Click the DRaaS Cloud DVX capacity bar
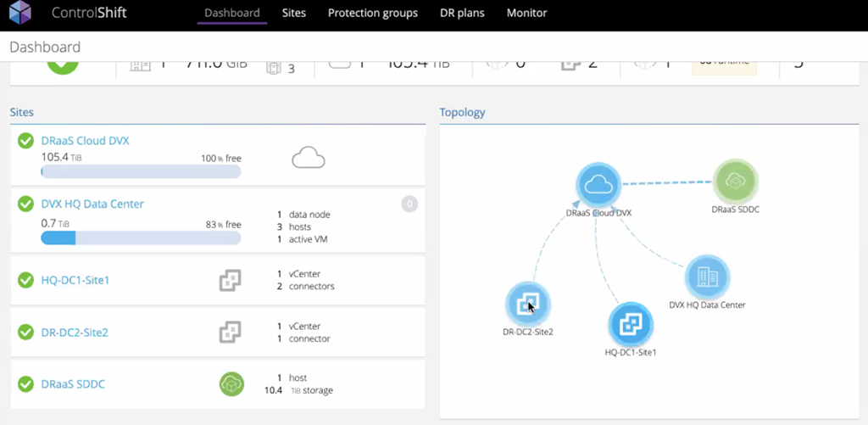The height and width of the screenshot is (425, 868). (141, 171)
